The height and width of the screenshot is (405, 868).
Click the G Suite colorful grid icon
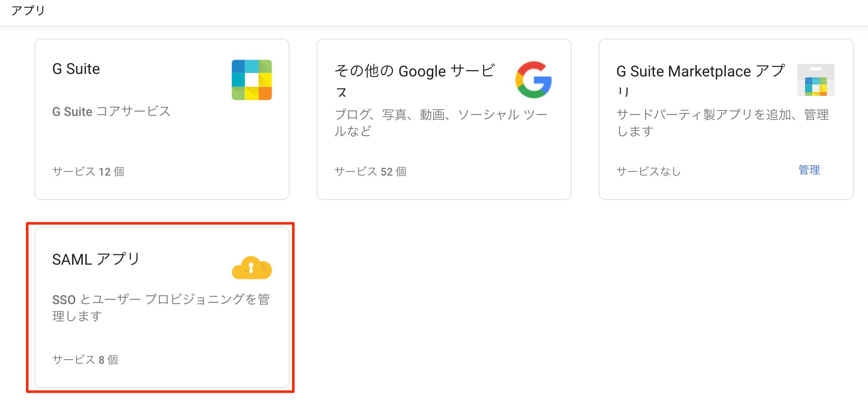252,80
